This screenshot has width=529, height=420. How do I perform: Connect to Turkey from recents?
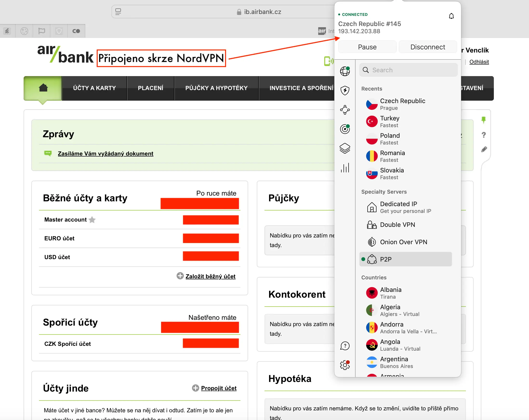point(390,121)
